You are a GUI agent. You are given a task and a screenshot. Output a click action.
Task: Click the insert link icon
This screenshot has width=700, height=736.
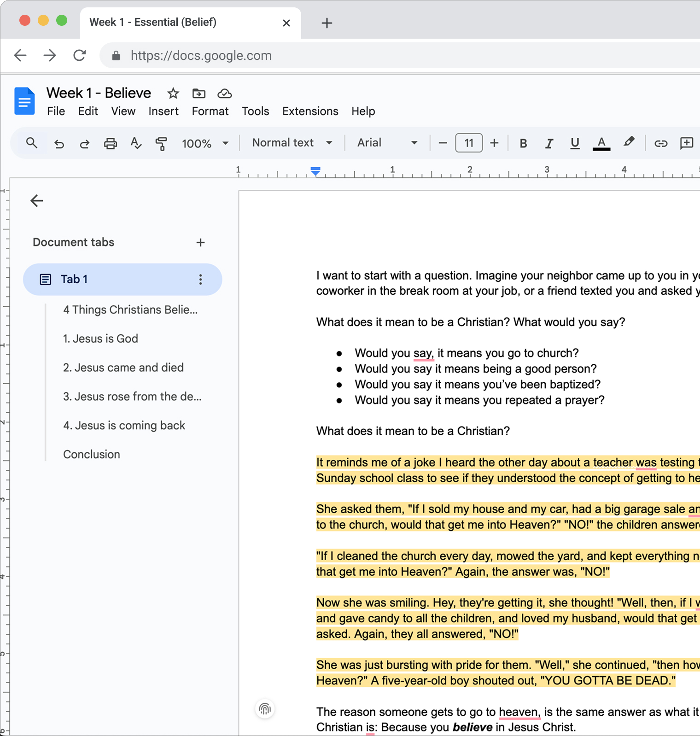(661, 143)
